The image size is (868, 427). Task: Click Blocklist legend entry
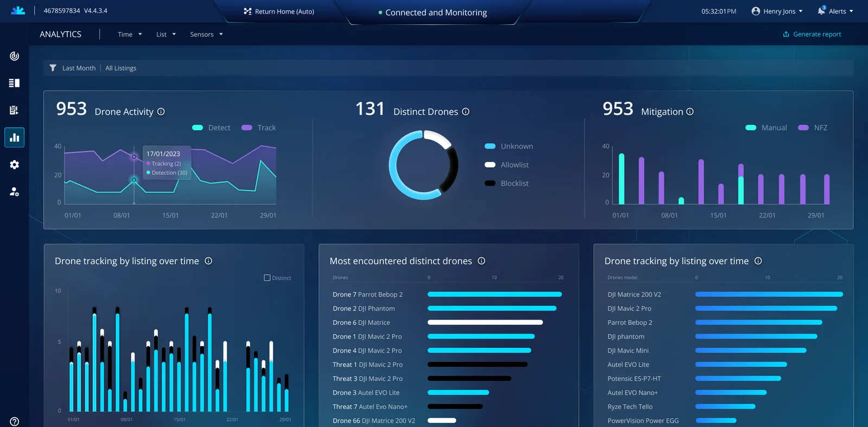pos(506,183)
